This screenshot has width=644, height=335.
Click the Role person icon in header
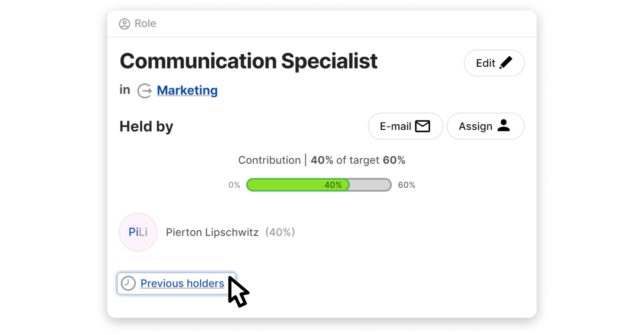tap(125, 24)
